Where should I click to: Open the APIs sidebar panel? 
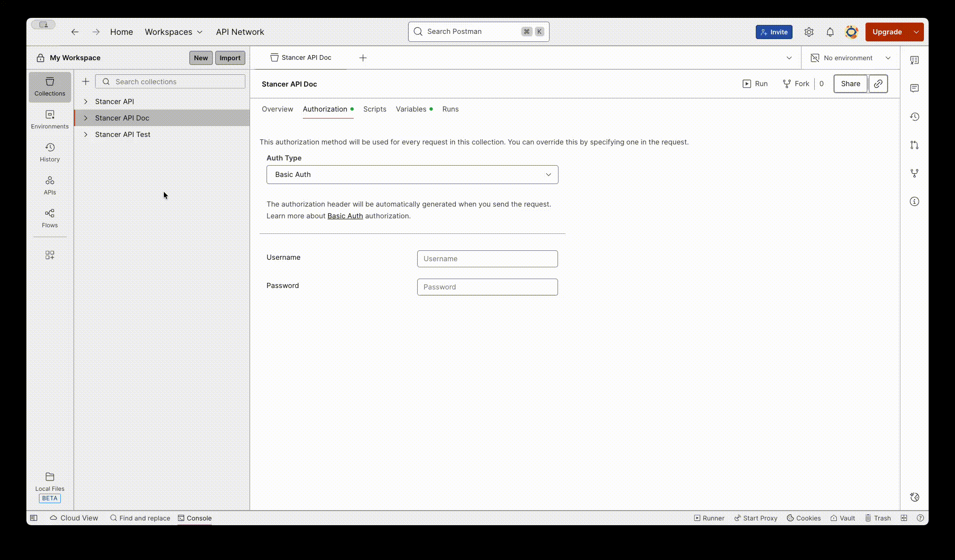pos(49,184)
